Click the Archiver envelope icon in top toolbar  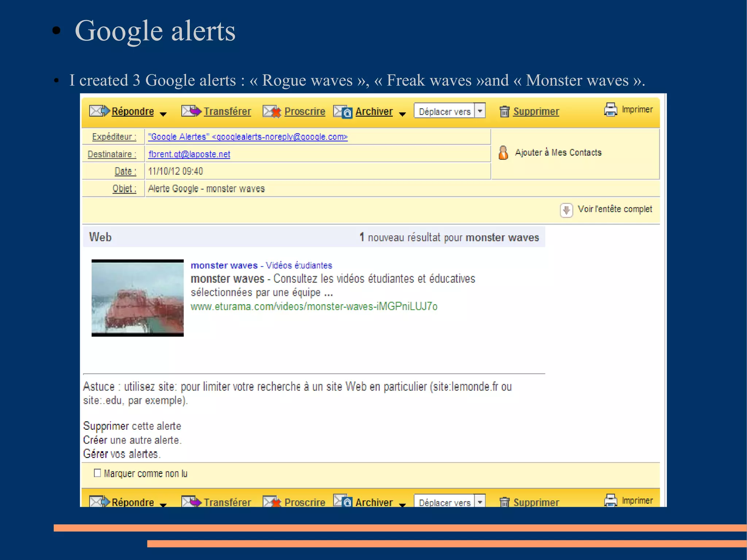point(343,111)
